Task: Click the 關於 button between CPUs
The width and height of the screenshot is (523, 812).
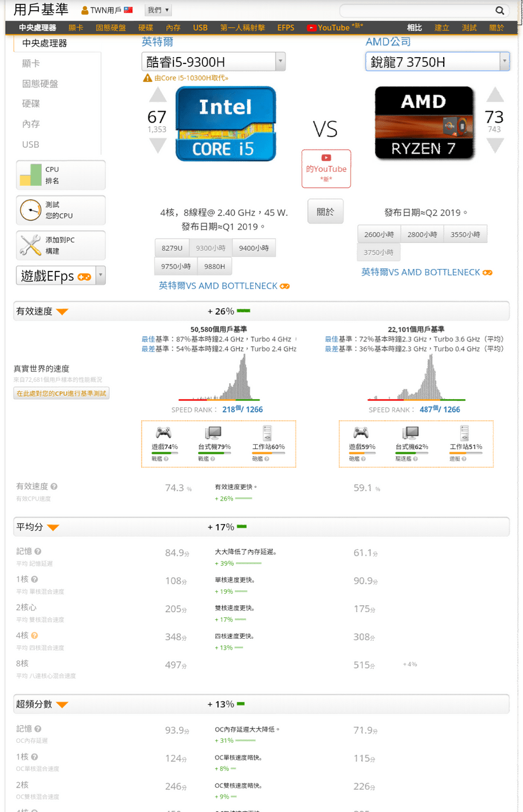Action: coord(325,212)
